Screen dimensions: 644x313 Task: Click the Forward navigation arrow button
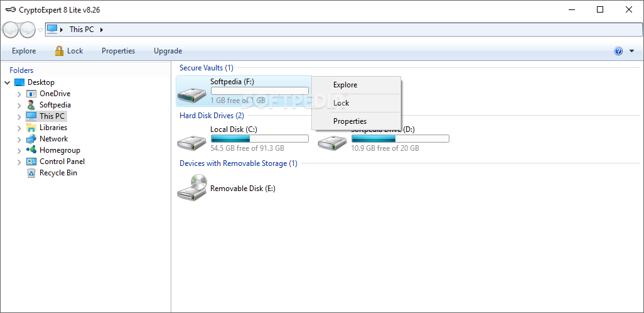point(28,30)
